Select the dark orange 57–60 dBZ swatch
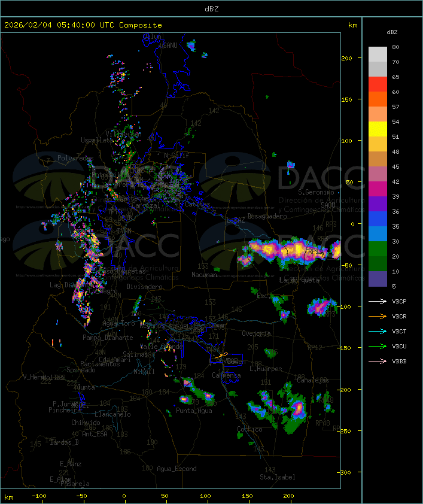 point(378,99)
